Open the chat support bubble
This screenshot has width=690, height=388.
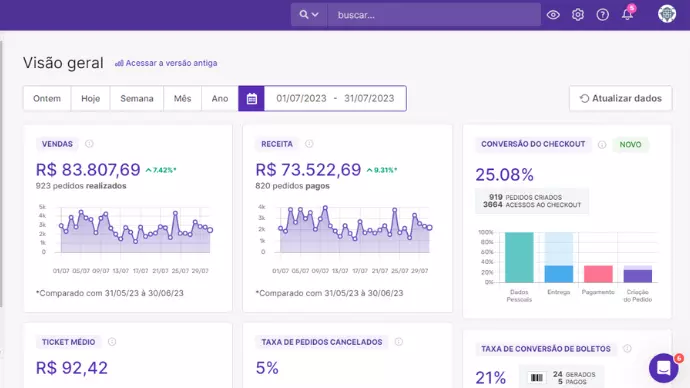pyautogui.click(x=664, y=368)
